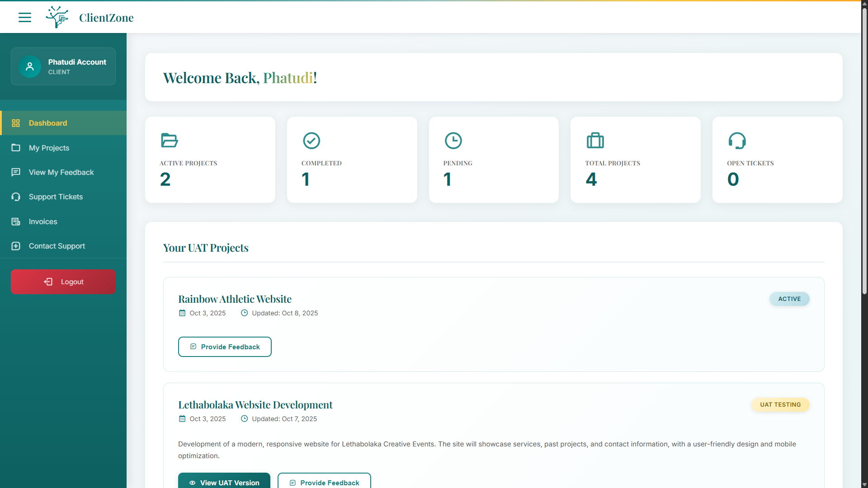868x488 pixels.
Task: Click the Total Projects briefcase icon
Action: (595, 141)
